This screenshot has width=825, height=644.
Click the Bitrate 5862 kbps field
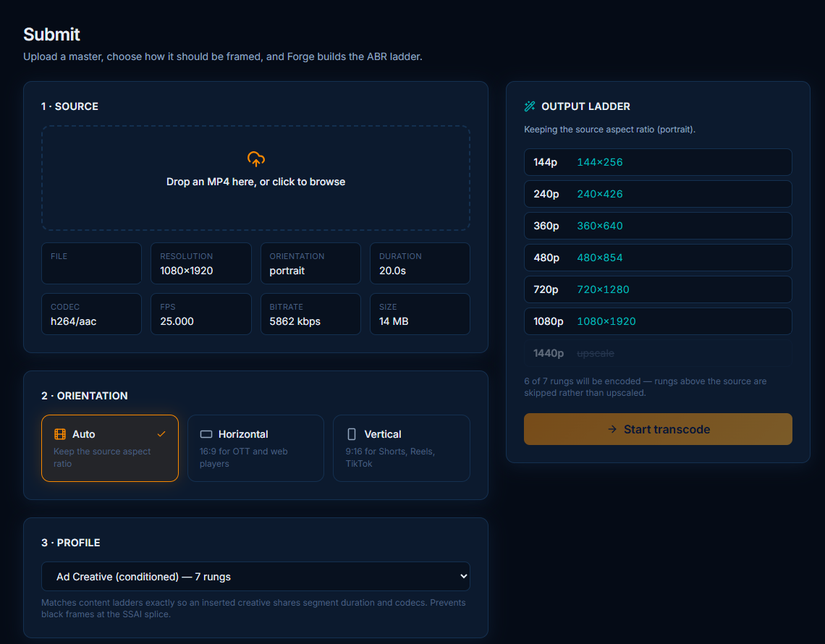(310, 314)
